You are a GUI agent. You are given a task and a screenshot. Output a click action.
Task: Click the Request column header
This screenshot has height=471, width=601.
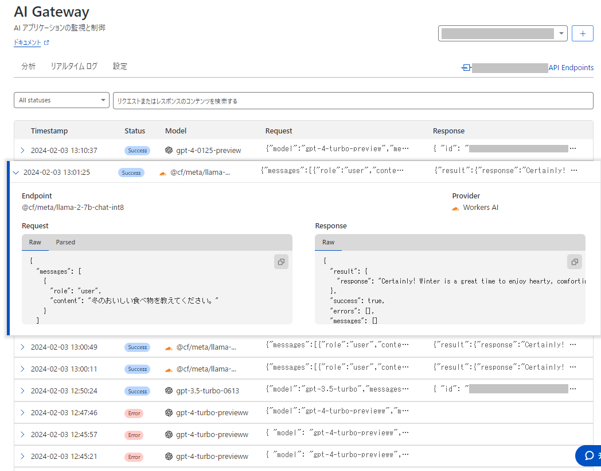279,131
